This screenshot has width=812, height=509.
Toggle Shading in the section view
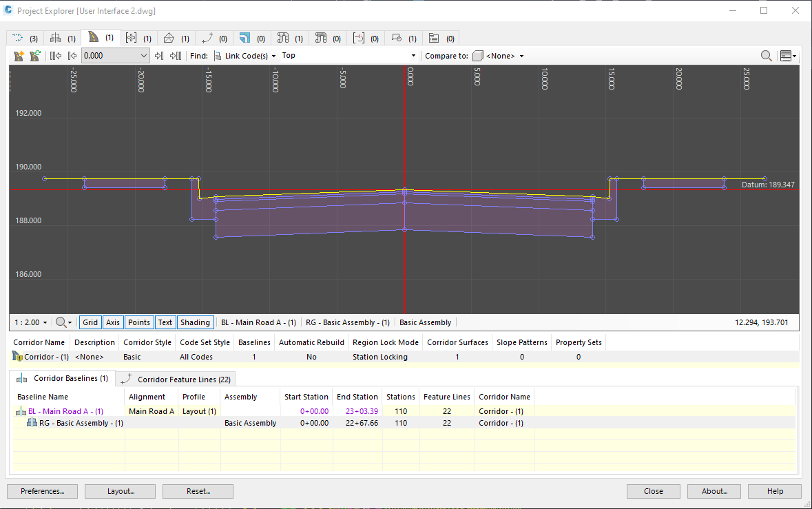(195, 322)
